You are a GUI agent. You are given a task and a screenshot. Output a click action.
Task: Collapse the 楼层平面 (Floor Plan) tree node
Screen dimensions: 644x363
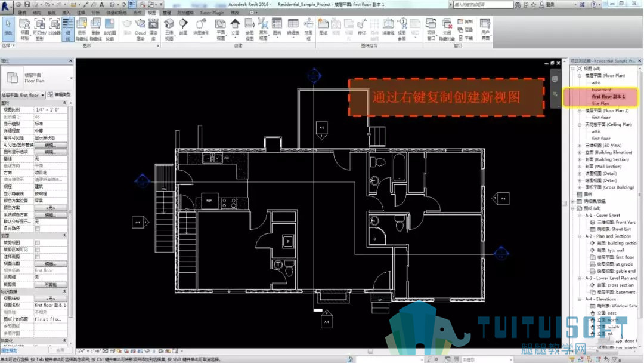pos(580,76)
